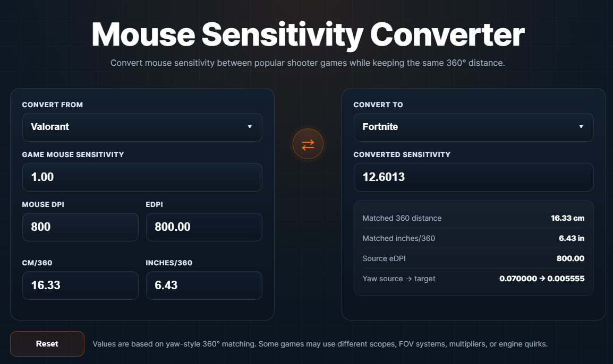Click the Converted Sensitivity result field

473,177
